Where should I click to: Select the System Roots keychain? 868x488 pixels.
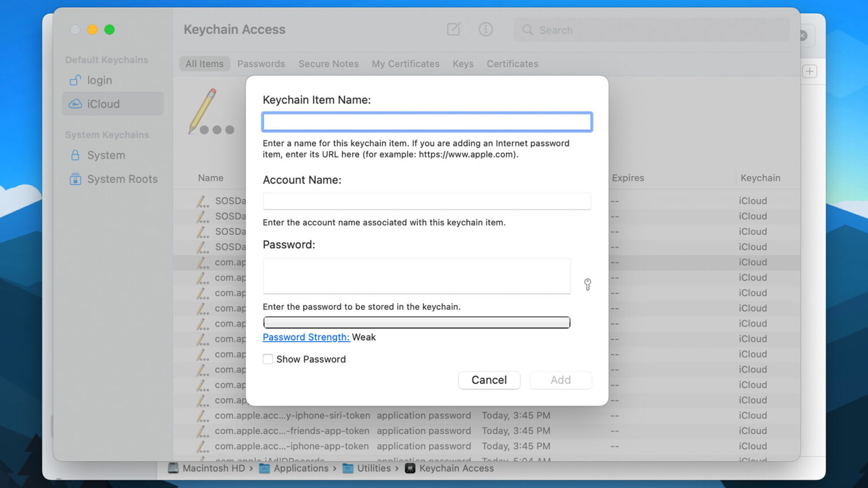coord(122,178)
